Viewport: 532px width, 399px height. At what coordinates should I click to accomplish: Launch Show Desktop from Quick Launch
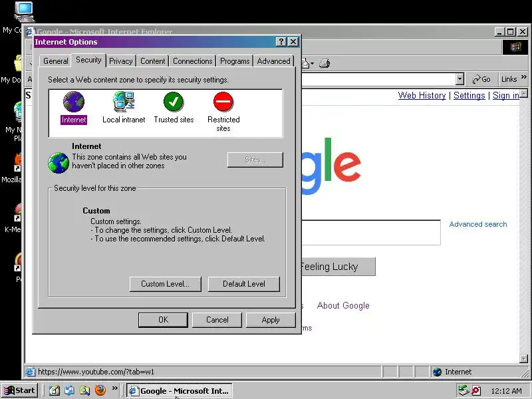tap(55, 390)
